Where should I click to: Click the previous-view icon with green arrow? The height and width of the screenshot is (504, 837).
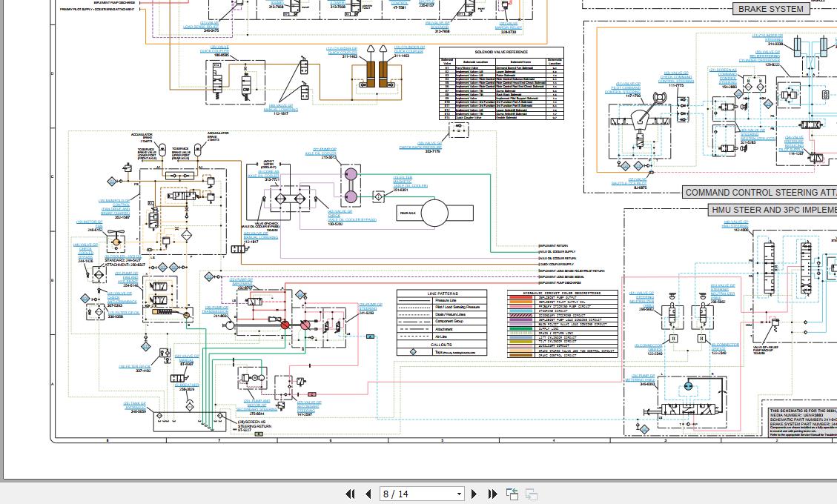click(512, 494)
